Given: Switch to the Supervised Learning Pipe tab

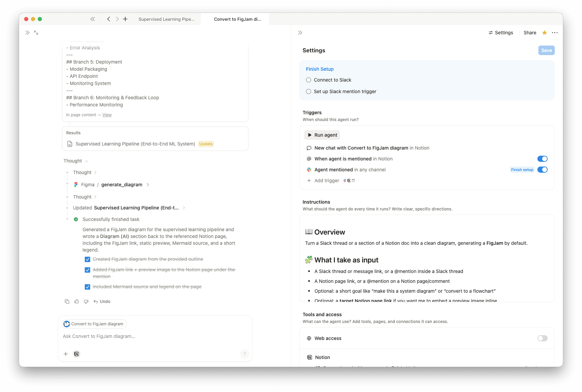Looking at the screenshot, I should (x=167, y=19).
